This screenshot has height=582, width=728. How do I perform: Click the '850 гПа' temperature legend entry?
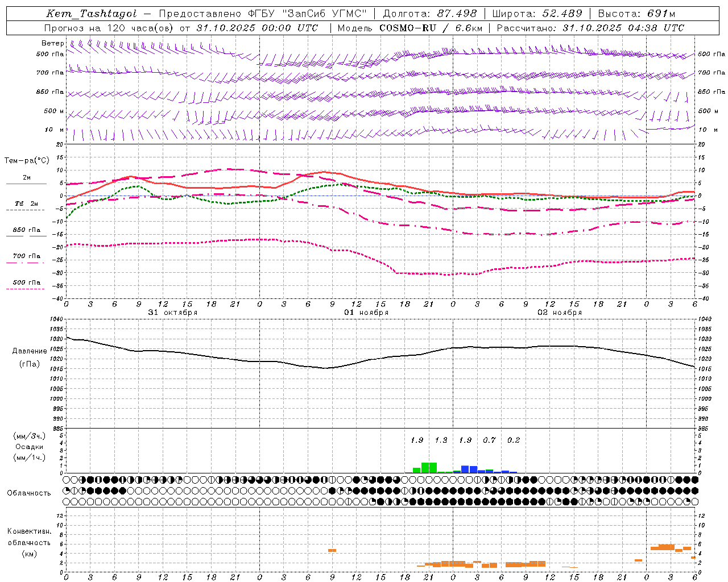27,230
